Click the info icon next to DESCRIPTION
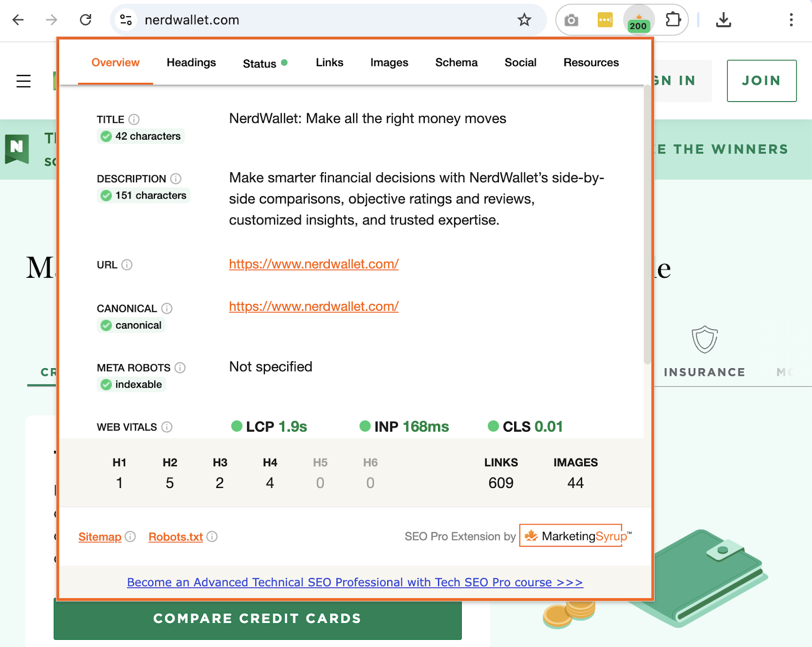Screen dimensions: 812x647 tap(176, 179)
